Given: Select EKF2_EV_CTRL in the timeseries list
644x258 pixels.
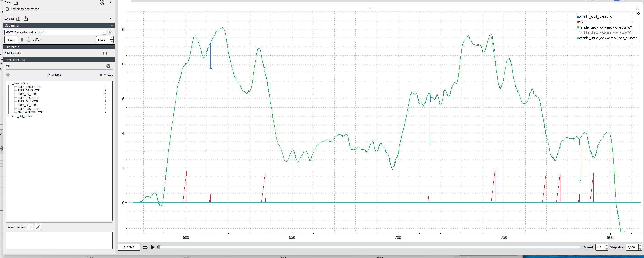Looking at the screenshot, I should [x=28, y=94].
